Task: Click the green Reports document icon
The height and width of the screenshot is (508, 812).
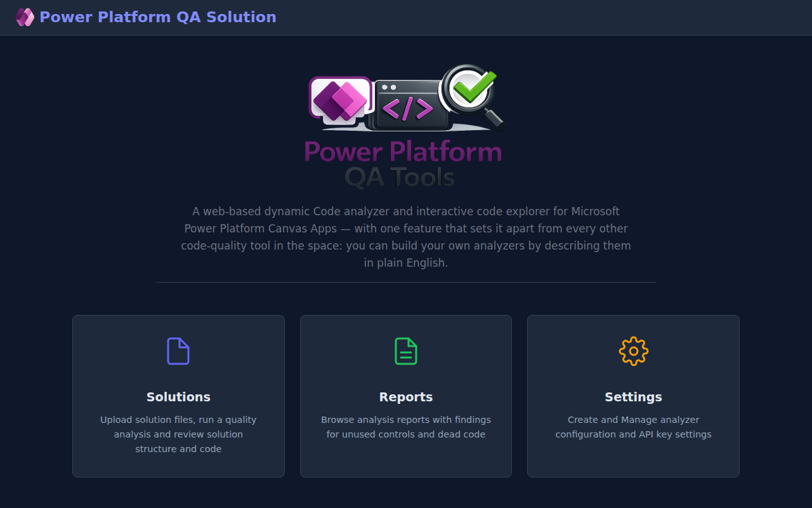Action: tap(406, 351)
